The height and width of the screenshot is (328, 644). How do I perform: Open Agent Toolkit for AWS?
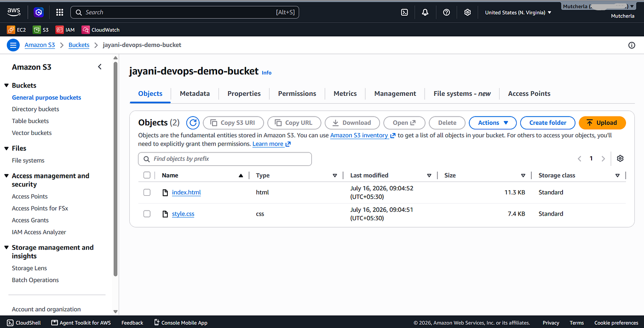pyautogui.click(x=81, y=322)
